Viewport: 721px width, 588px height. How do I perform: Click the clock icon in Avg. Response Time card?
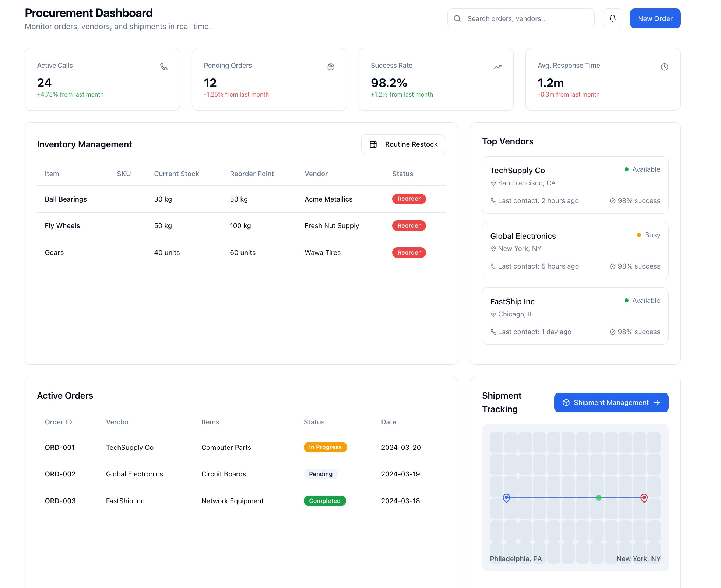pyautogui.click(x=664, y=67)
